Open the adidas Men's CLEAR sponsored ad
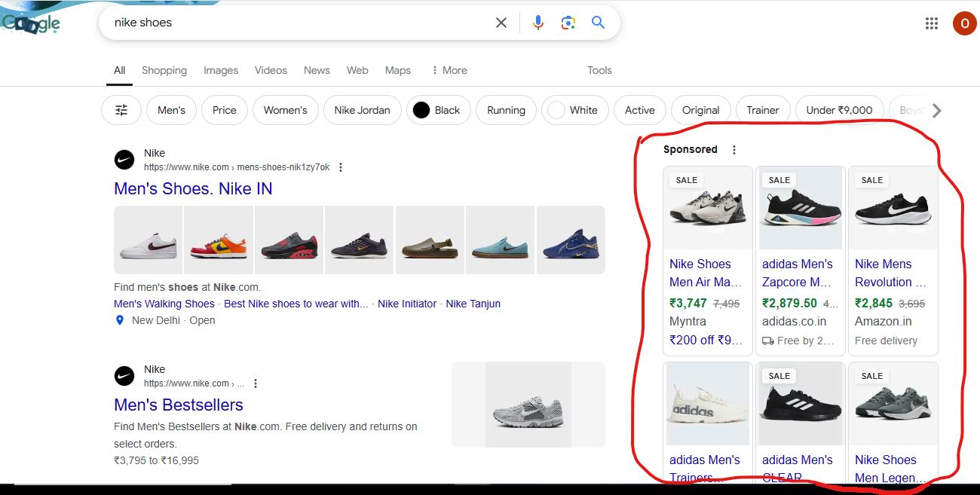 click(x=801, y=423)
